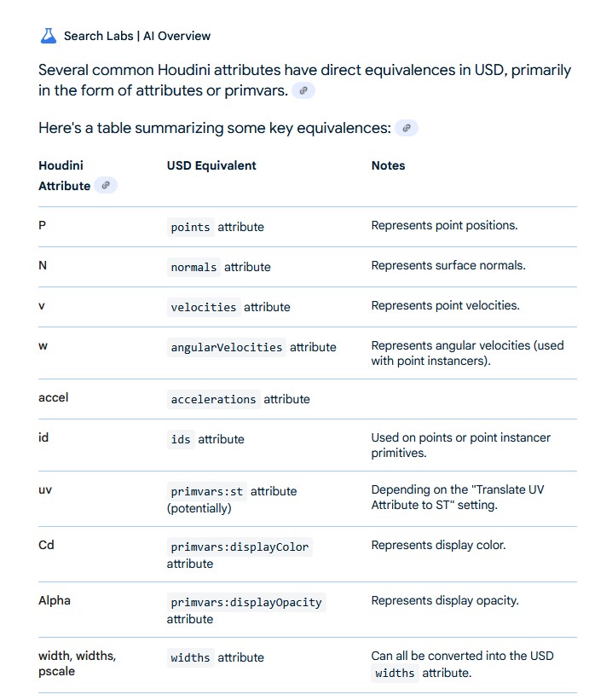Click the "Cd" attribute cell
This screenshot has height=700, width=589.
pyautogui.click(x=46, y=545)
